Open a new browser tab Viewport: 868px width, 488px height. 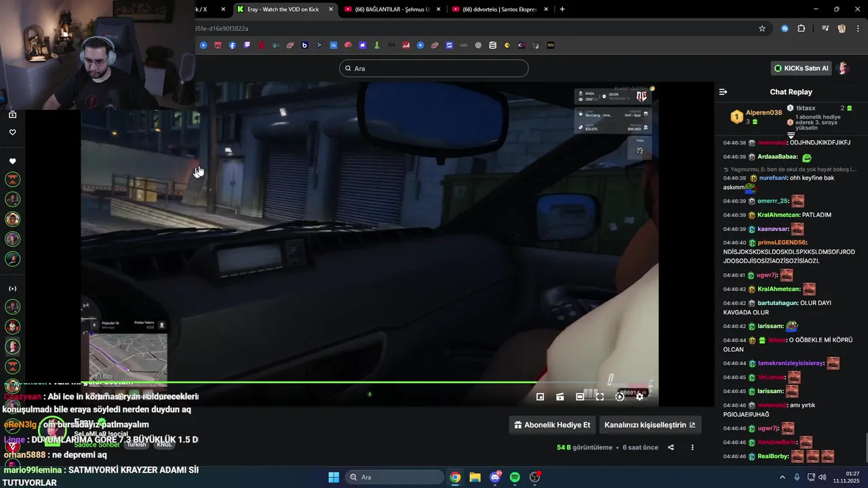click(x=562, y=9)
